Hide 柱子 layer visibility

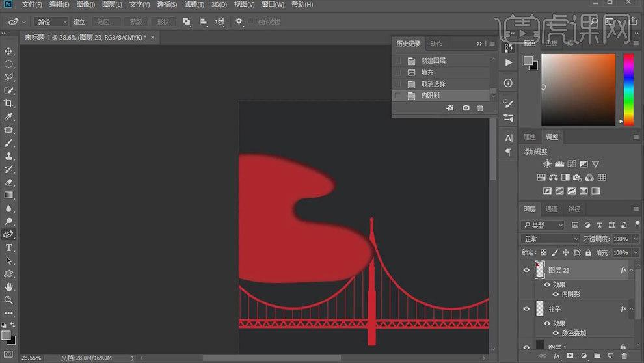tap(526, 309)
